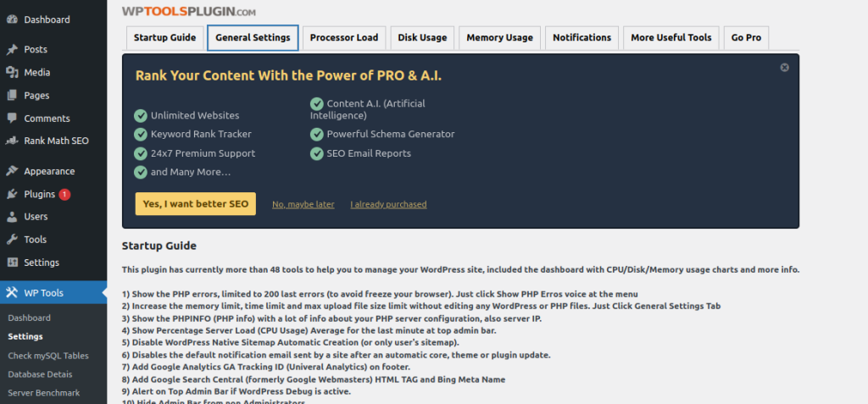The height and width of the screenshot is (404, 868).
Task: Click the 'No, maybe later' link
Action: tap(303, 204)
